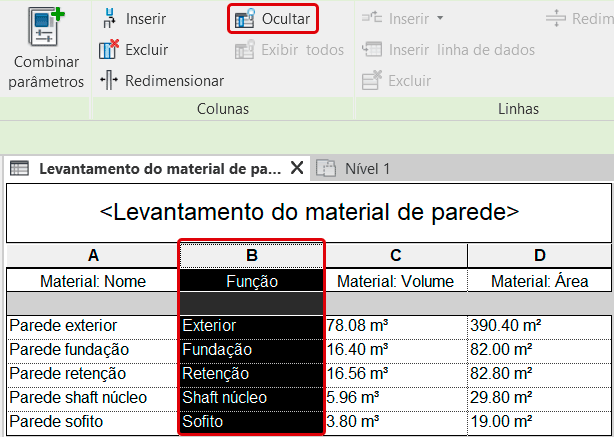Click the Inserir column icon

point(110,19)
